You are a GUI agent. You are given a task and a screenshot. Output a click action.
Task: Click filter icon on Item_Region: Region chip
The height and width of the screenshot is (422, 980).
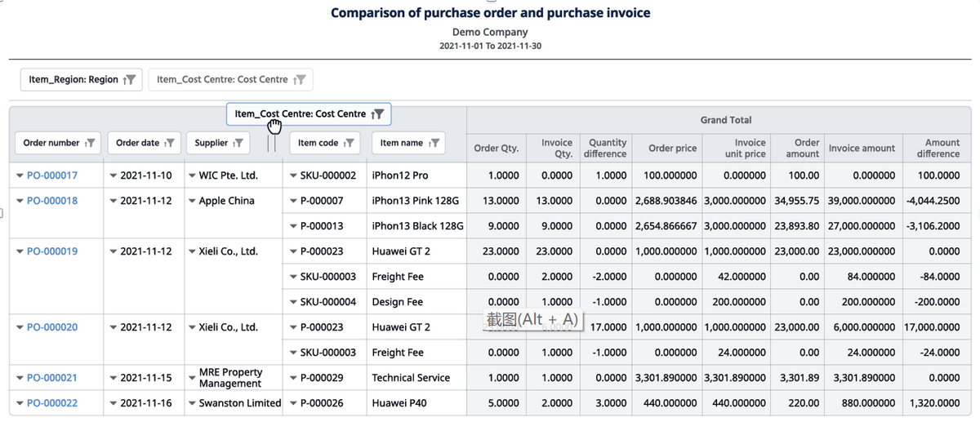(130, 79)
